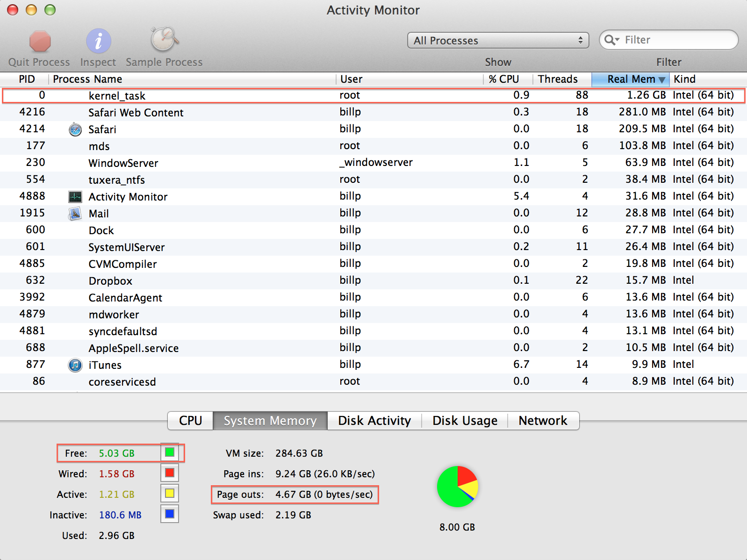Click the memory usage pie chart
The image size is (747, 560).
[458, 487]
